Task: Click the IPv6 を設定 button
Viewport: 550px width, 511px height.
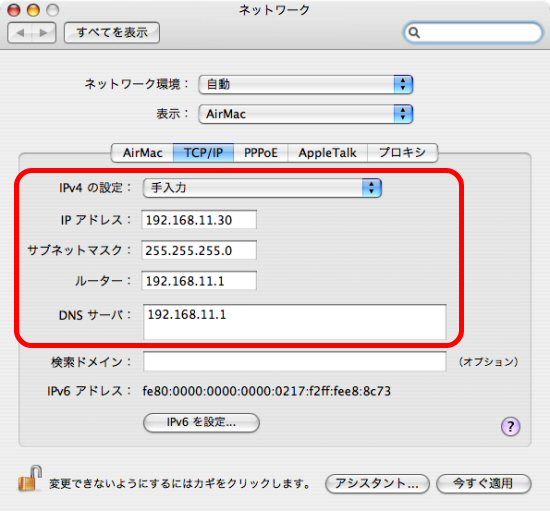Action: (x=201, y=422)
